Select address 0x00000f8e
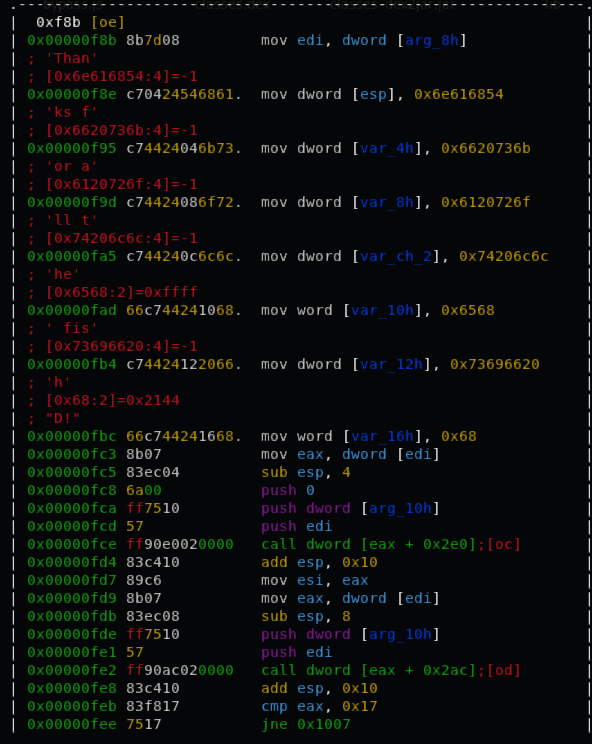This screenshot has width=592, height=744. point(72,94)
